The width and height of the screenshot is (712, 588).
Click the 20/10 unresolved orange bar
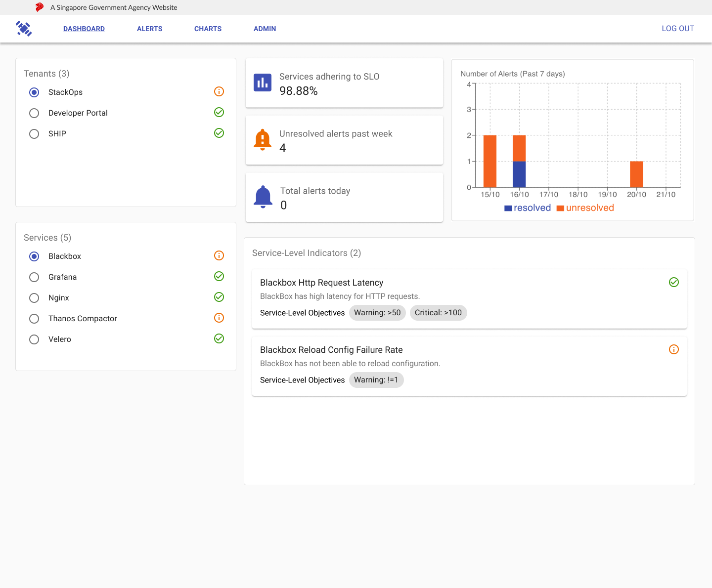[x=636, y=174]
